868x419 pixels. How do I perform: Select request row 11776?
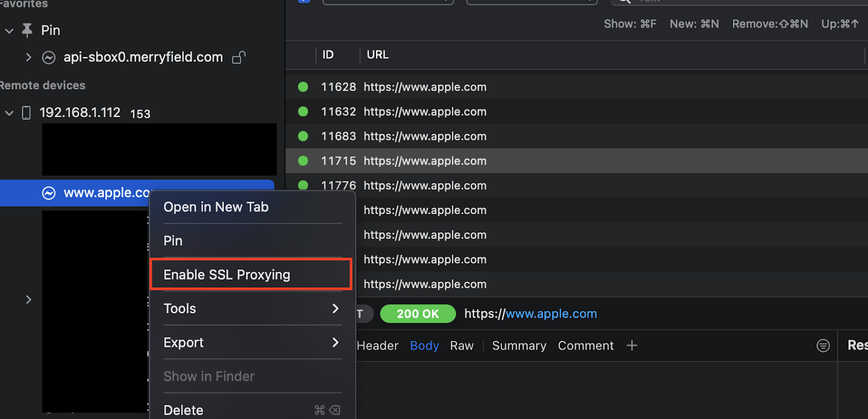[577, 185]
